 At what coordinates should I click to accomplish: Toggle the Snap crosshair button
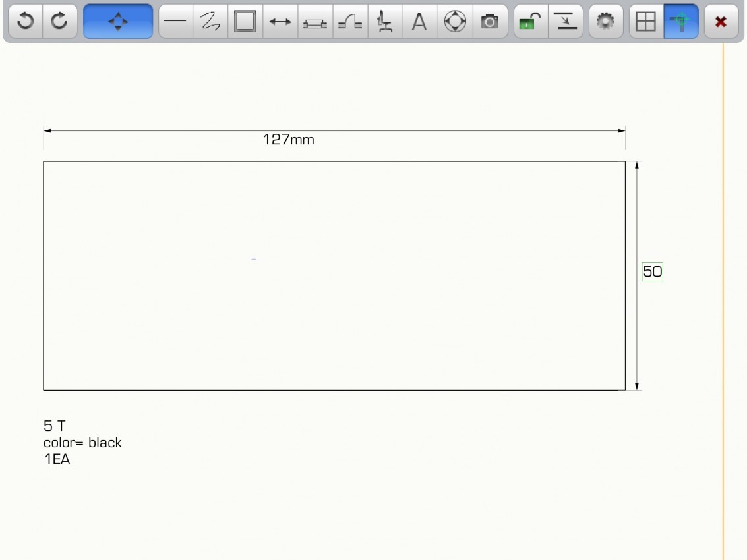pos(681,21)
